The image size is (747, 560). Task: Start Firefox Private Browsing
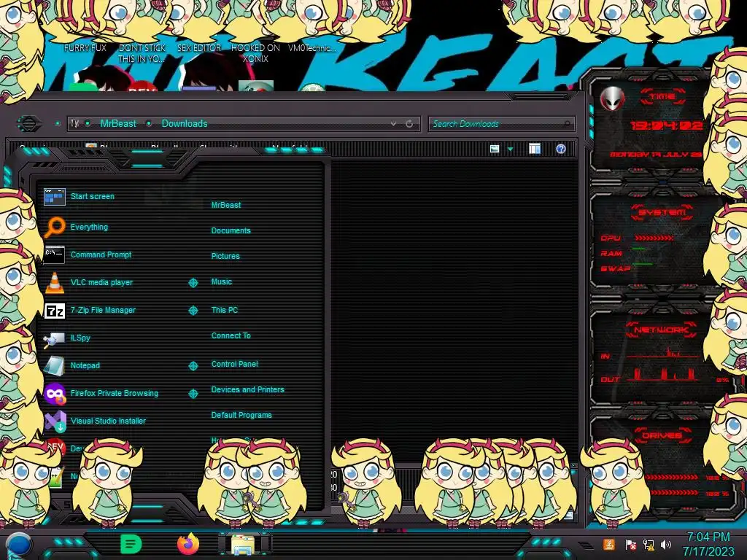(101, 393)
